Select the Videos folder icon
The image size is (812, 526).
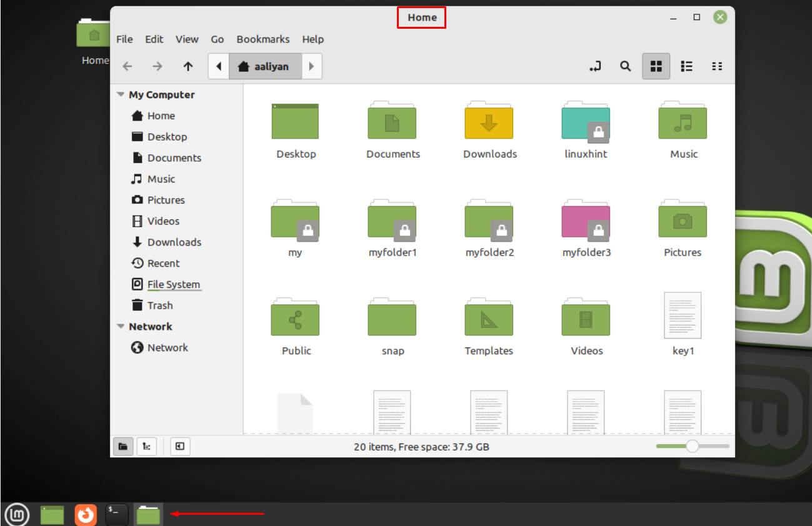(x=586, y=317)
